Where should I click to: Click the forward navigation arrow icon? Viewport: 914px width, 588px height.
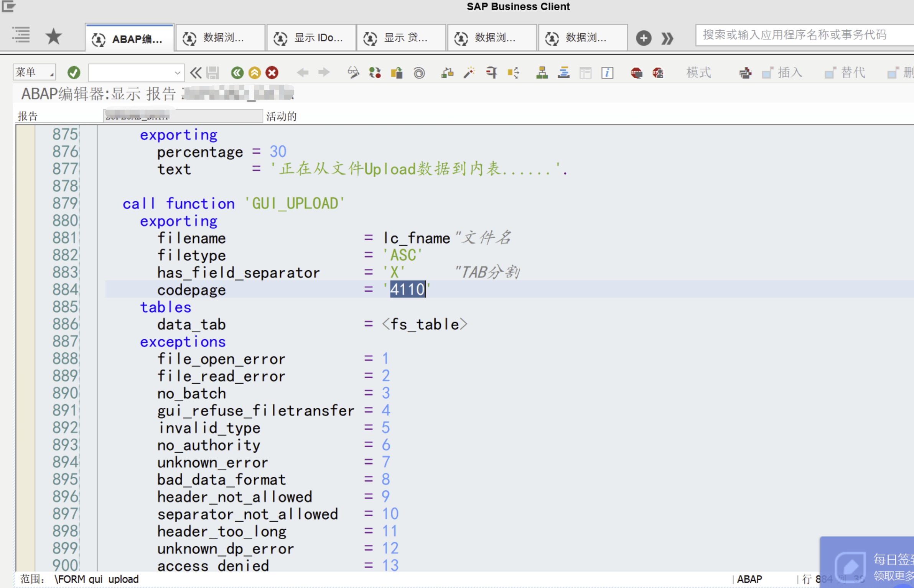tap(324, 72)
